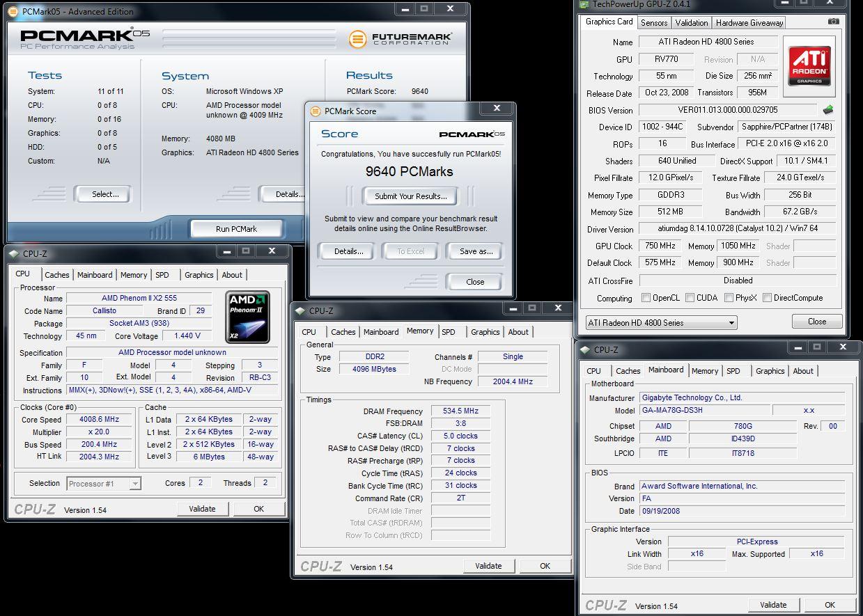Open the ATI Radeon HD 4800 Series dropdown
Viewport: 863px width, 616px height.
[x=661, y=322]
